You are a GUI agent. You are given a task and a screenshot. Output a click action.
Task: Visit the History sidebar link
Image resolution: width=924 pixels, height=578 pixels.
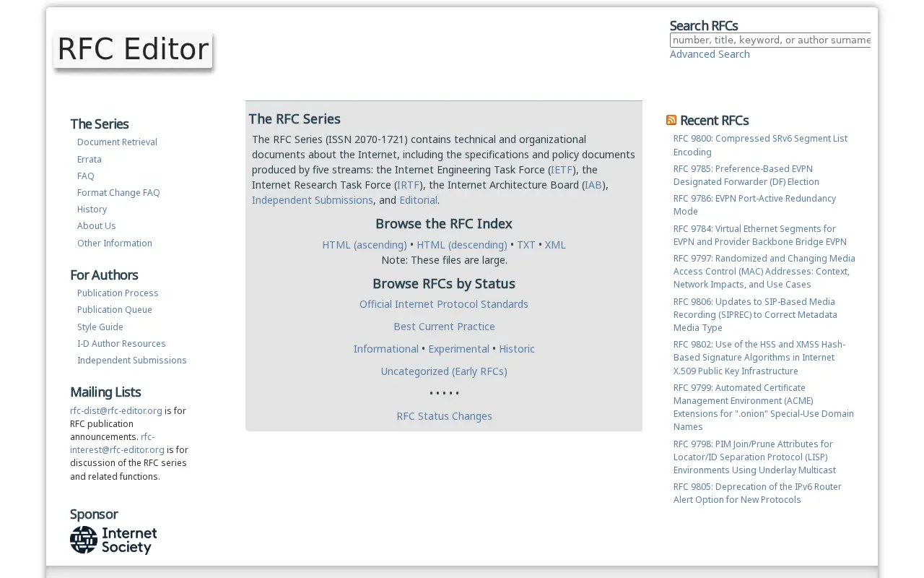click(92, 210)
